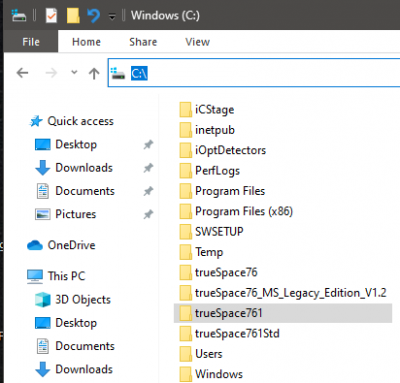
Task: Switch to the Share ribbon tab
Action: 143,42
